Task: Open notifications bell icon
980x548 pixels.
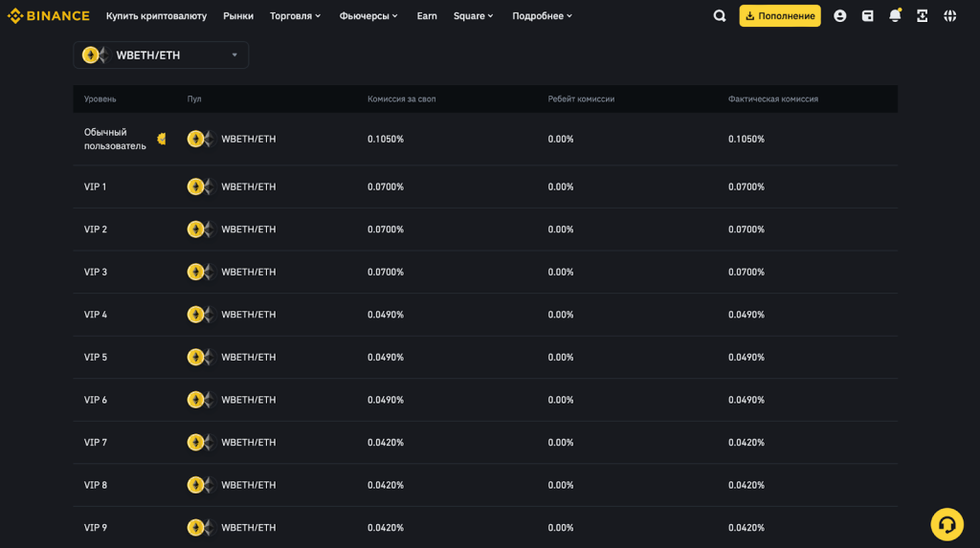Action: tap(895, 16)
